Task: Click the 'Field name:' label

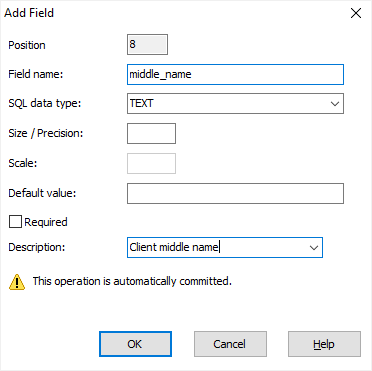Action: 36,74
